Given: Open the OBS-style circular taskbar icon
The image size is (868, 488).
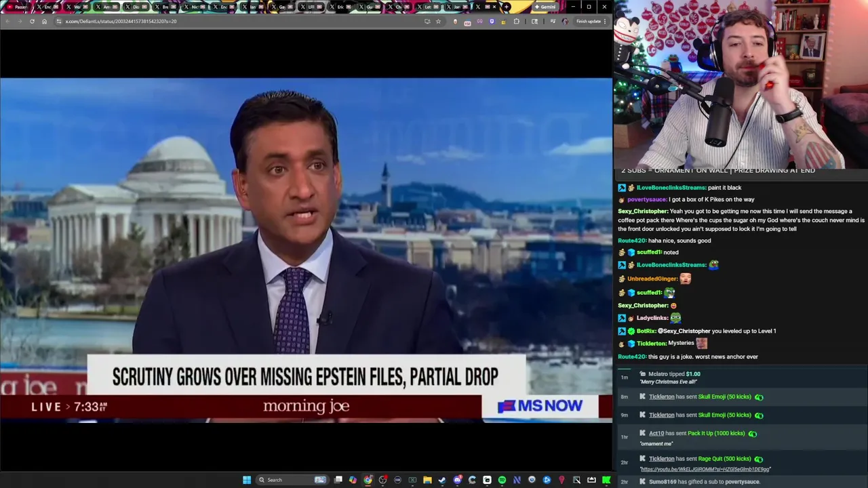Looking at the screenshot, I should point(382,480).
